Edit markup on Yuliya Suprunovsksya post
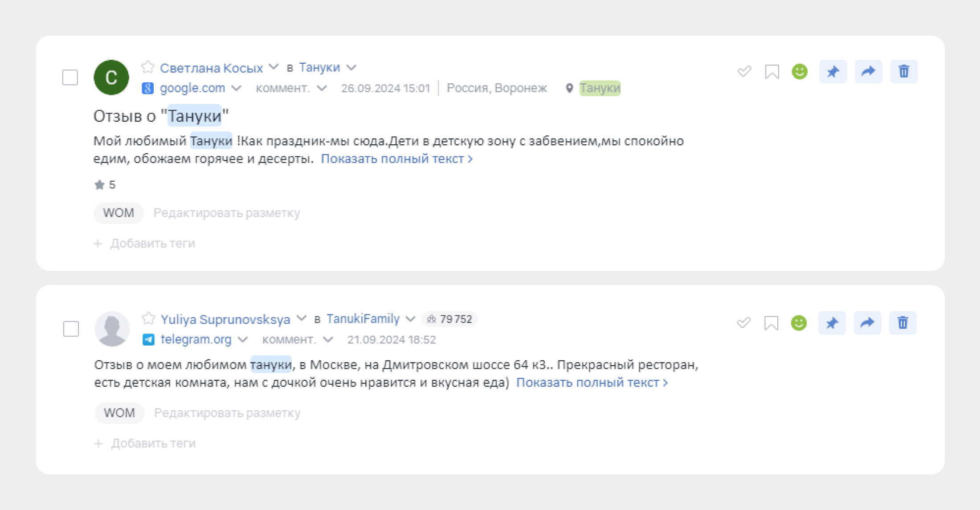 [227, 413]
